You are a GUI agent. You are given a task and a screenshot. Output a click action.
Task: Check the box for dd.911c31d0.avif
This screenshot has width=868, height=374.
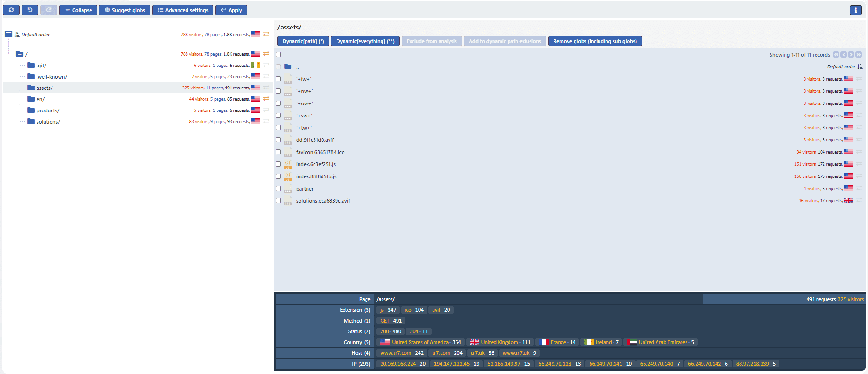pos(278,139)
